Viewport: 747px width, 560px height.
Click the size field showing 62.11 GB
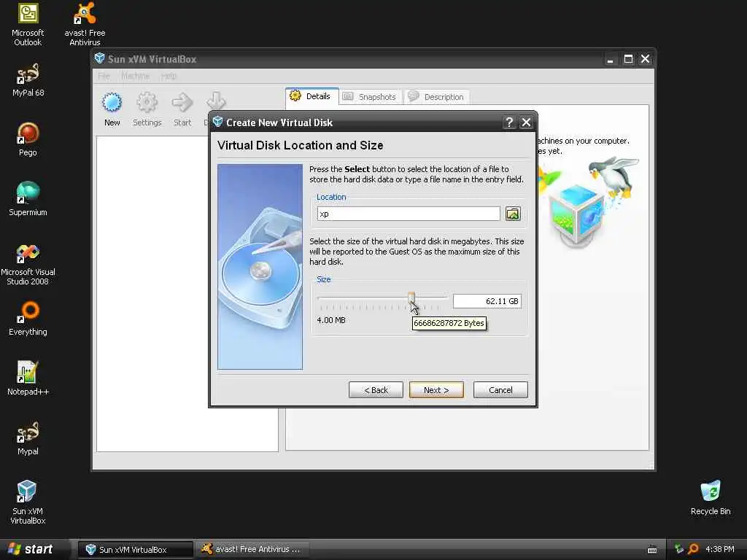(487, 301)
